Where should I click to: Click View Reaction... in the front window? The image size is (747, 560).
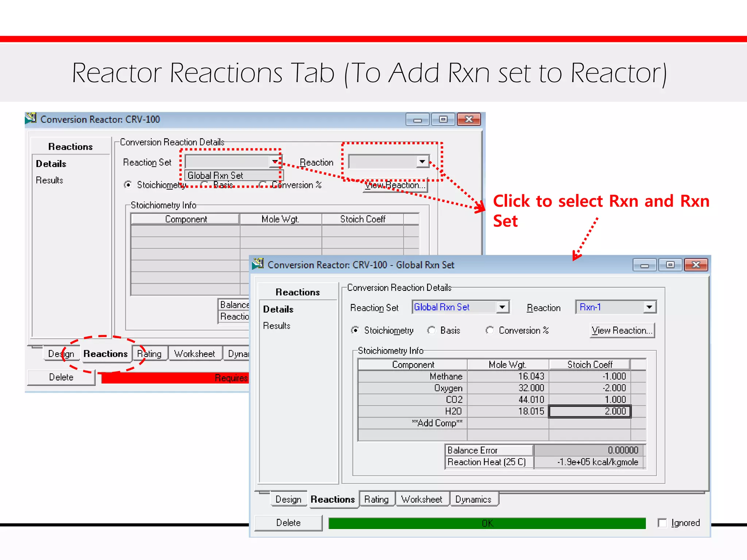click(x=622, y=330)
